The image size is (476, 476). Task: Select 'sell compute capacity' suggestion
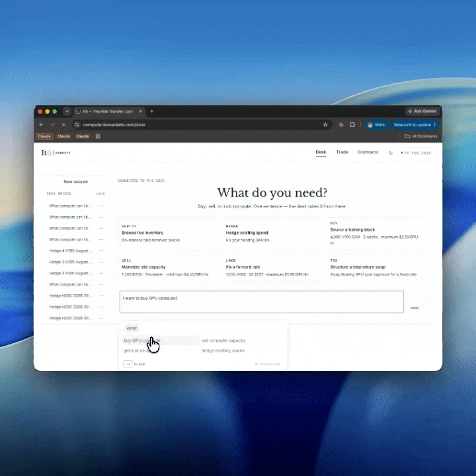223,340
